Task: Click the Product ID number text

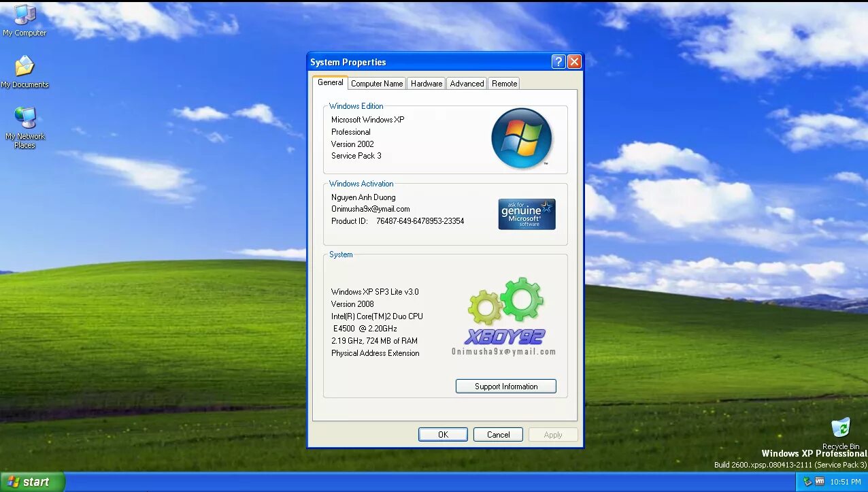Action: click(420, 221)
